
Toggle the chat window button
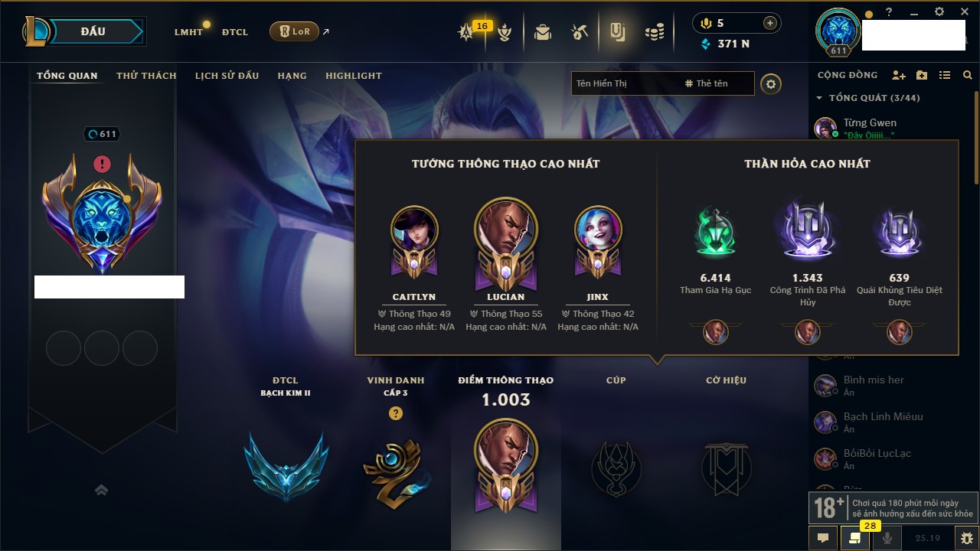[823, 538]
